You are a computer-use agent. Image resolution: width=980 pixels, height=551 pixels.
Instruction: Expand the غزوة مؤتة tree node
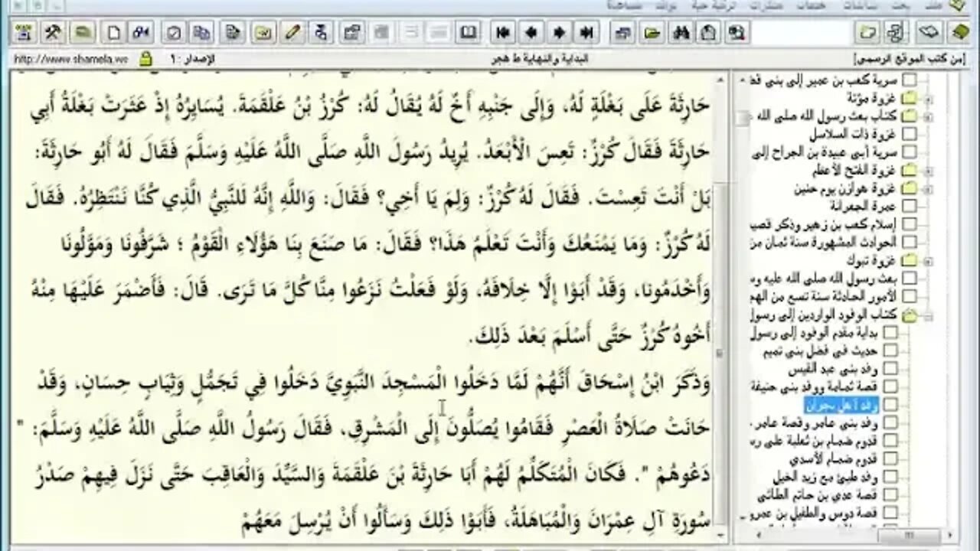(929, 99)
